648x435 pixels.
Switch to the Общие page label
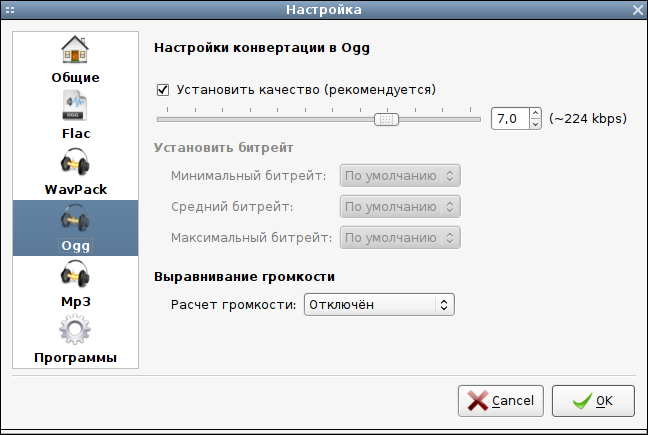pyautogui.click(x=75, y=77)
